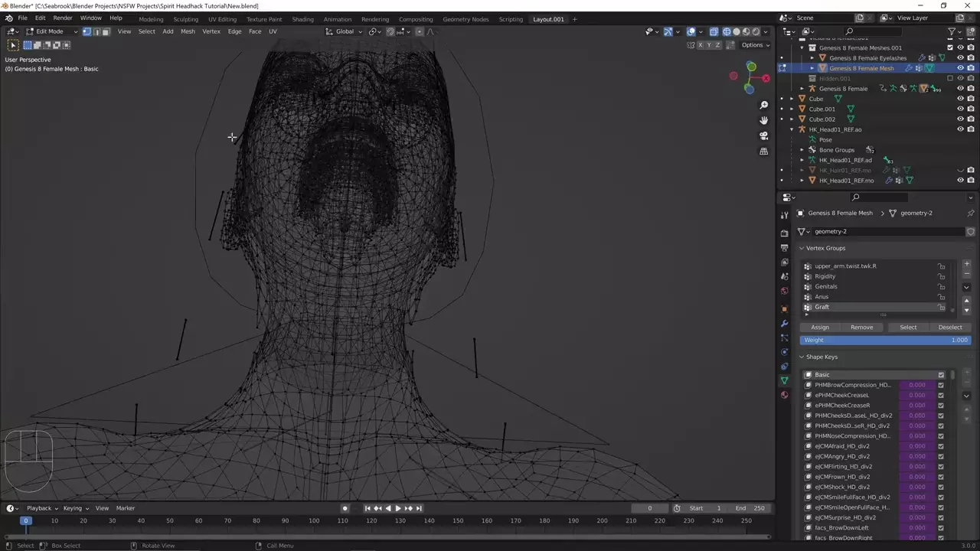Collapse the Vertex Groups panel

point(802,248)
